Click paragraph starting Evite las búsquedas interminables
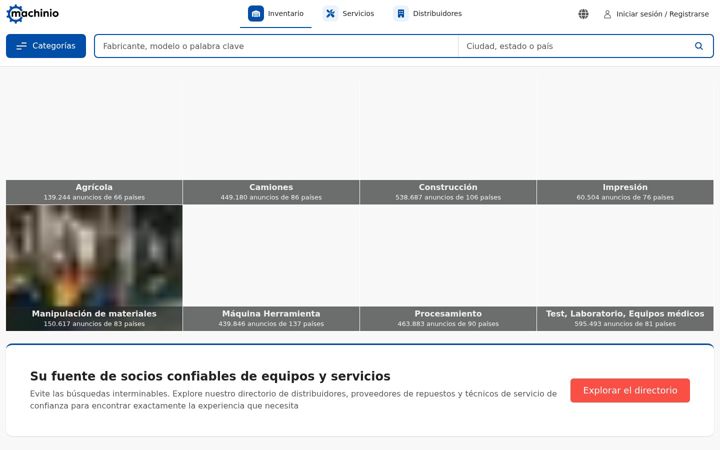The image size is (720, 450). click(293, 399)
